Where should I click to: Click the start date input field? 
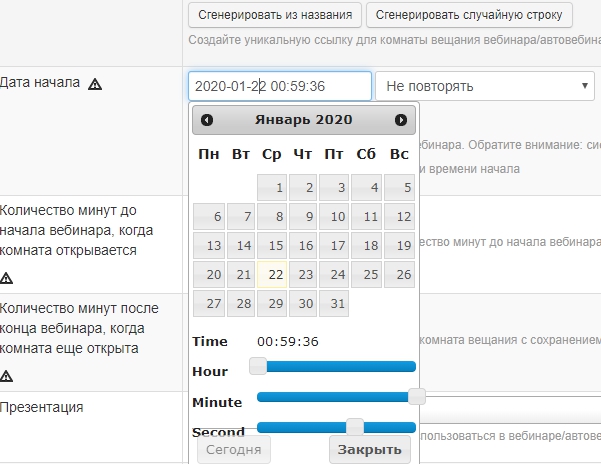coord(279,86)
